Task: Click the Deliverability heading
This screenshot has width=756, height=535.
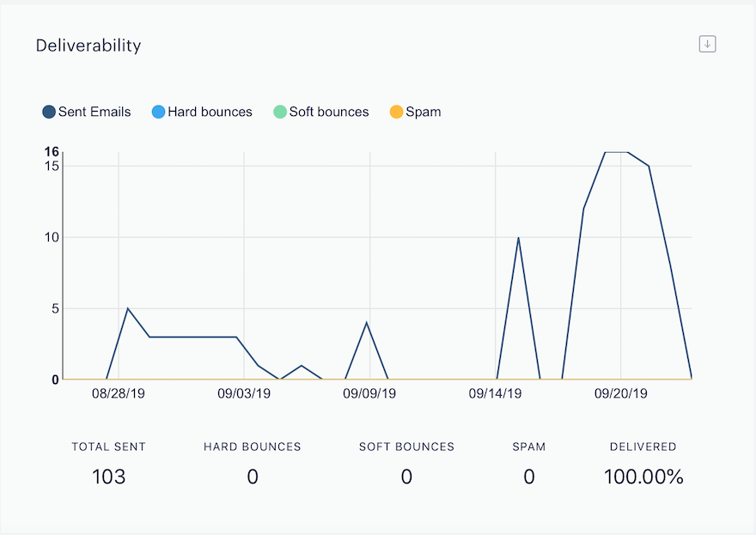Action: (88, 46)
